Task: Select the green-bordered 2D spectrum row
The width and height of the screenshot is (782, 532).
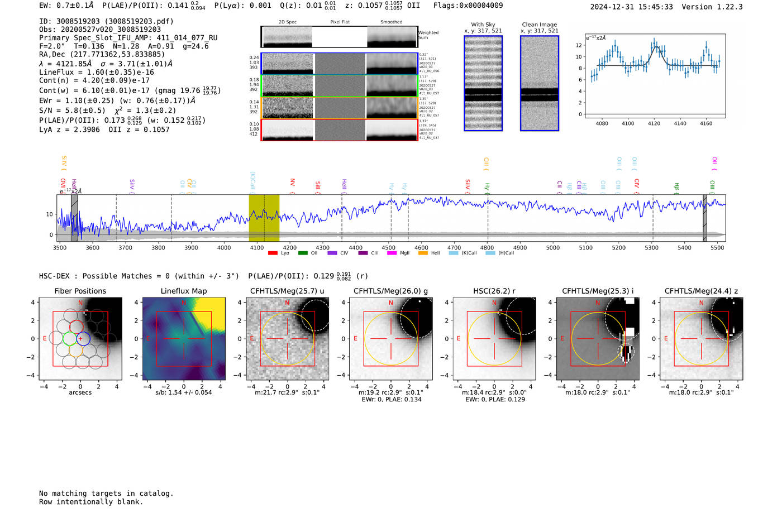Action: (339, 86)
